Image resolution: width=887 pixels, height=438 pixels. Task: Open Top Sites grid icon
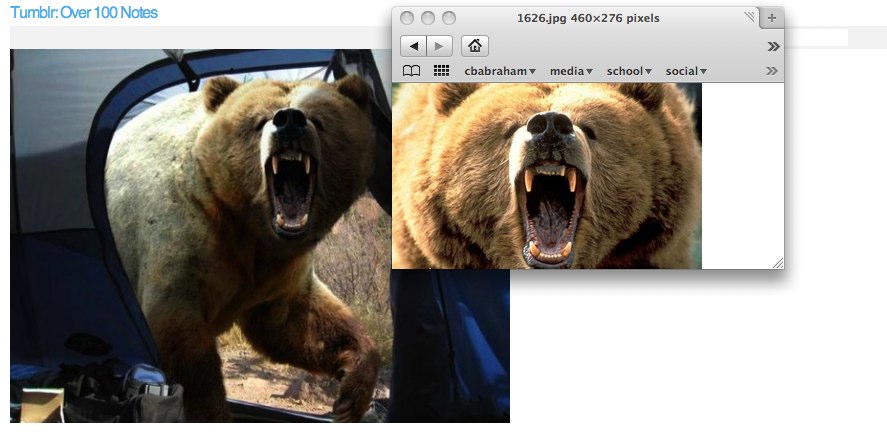[x=441, y=71]
